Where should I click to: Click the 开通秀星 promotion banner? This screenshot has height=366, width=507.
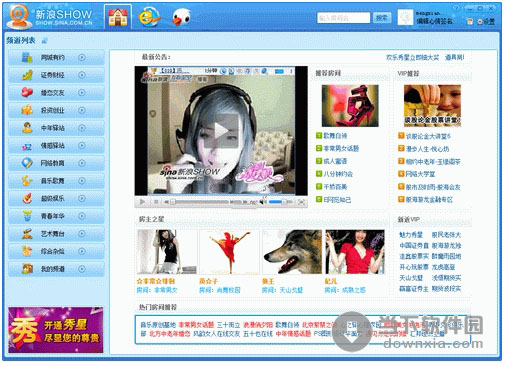tap(56, 330)
